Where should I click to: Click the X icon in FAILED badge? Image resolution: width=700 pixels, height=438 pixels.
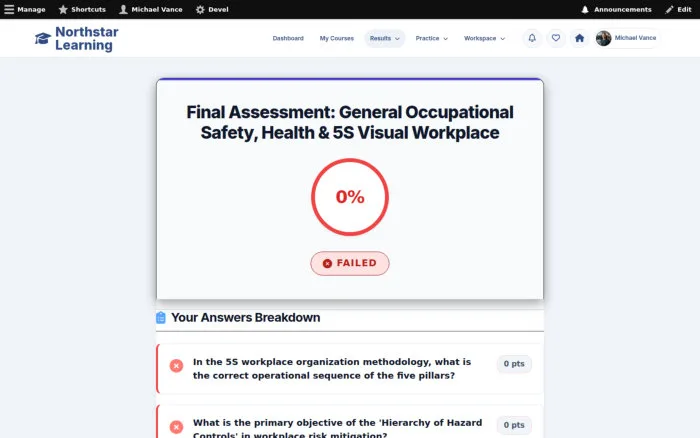coord(327,263)
